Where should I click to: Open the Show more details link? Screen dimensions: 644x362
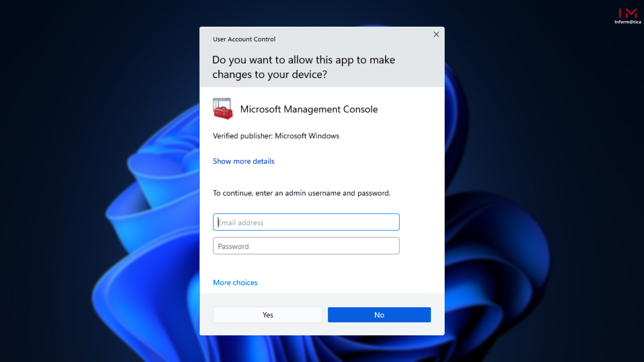(x=244, y=161)
